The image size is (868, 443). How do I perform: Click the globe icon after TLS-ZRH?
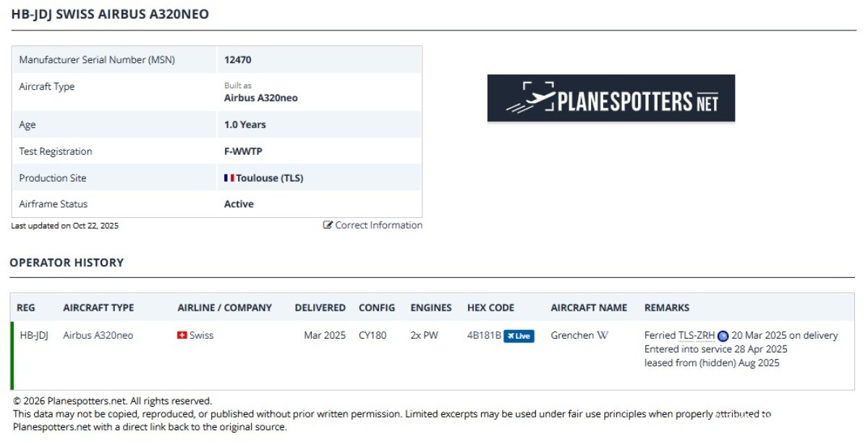(x=723, y=336)
